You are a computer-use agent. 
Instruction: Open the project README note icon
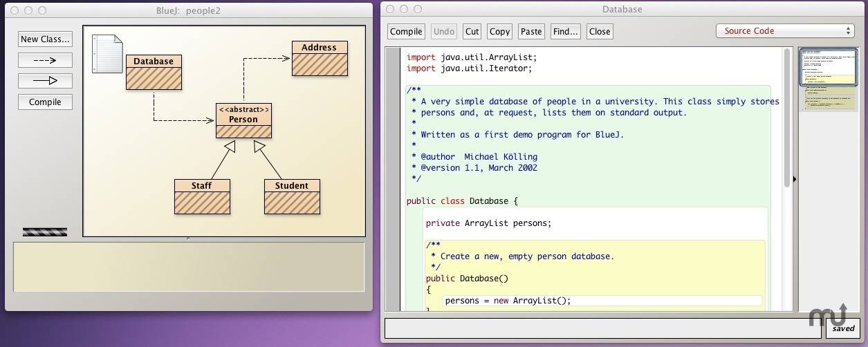pos(107,54)
